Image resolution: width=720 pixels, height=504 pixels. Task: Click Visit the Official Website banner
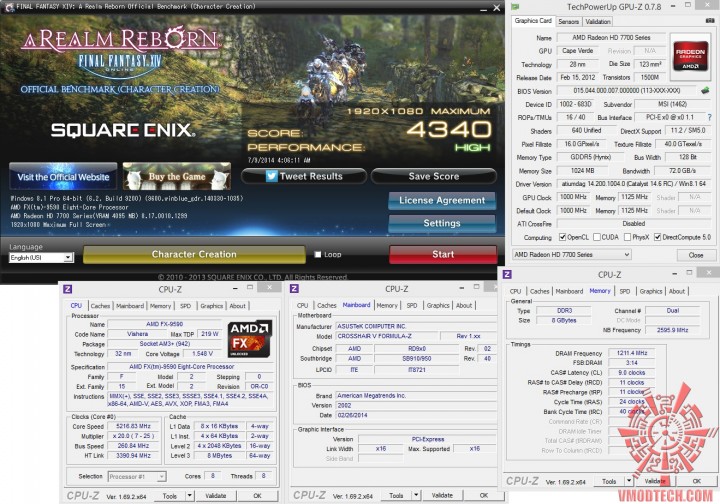pyautogui.click(x=63, y=176)
